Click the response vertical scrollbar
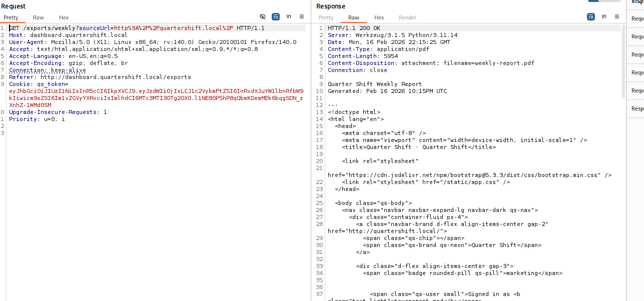Screen dimensions: 644x301 [x=622, y=150]
